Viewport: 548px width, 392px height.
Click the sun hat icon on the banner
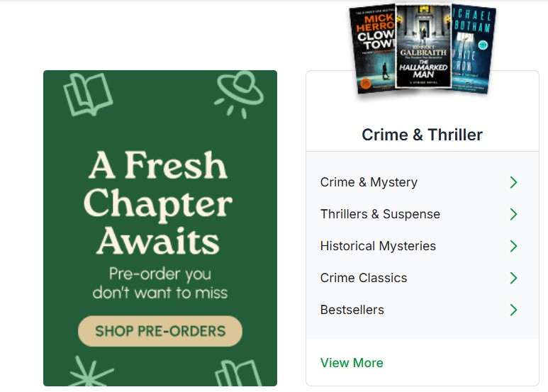click(238, 94)
